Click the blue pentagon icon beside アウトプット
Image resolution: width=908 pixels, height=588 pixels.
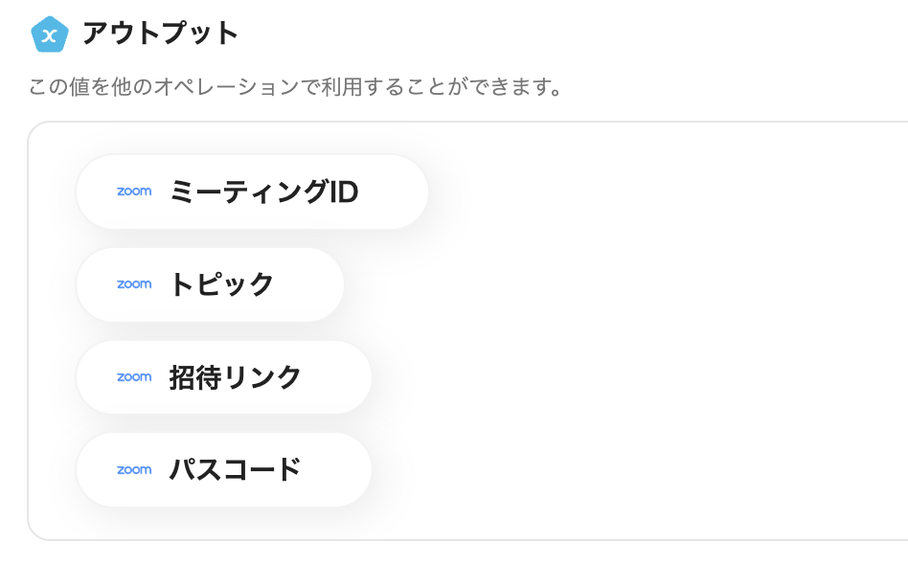(x=49, y=34)
